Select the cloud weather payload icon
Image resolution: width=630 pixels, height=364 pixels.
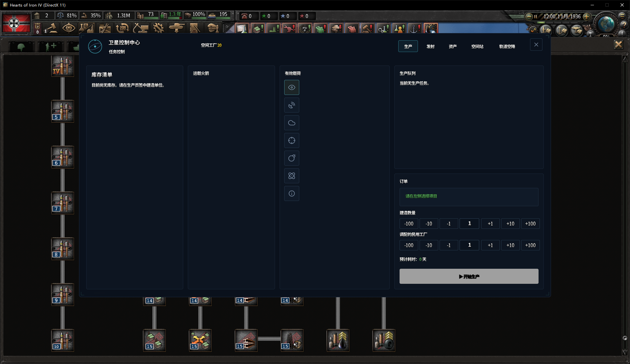(292, 123)
